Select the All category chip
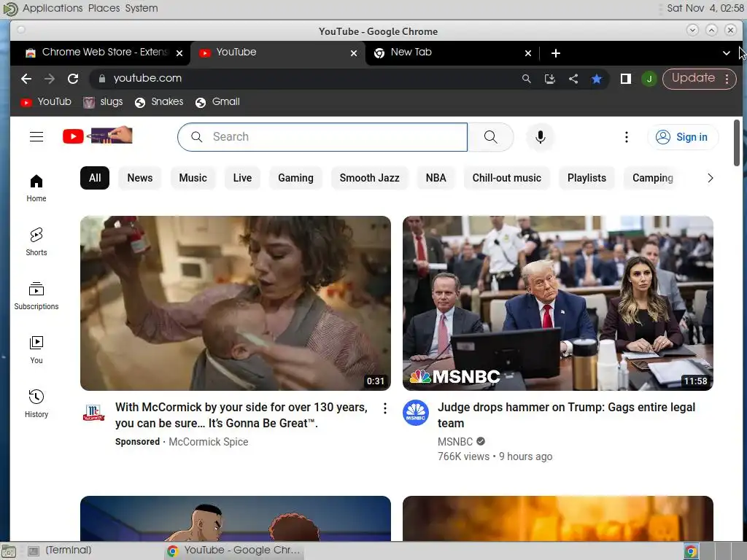This screenshot has height=560, width=747. pyautogui.click(x=95, y=178)
